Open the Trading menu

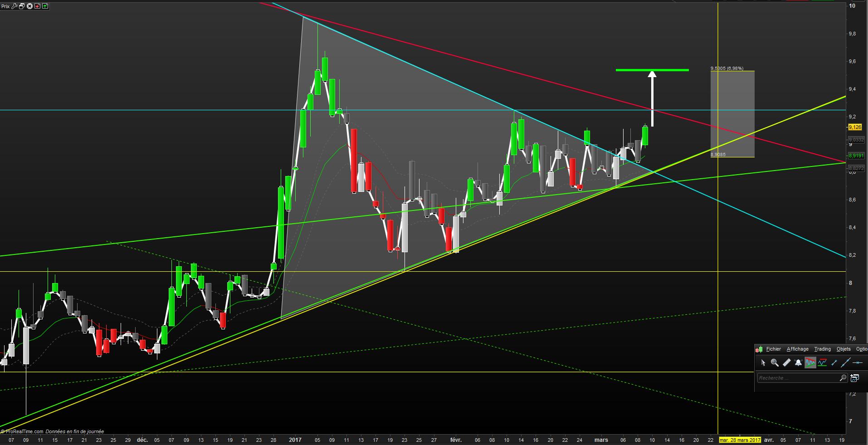822,349
